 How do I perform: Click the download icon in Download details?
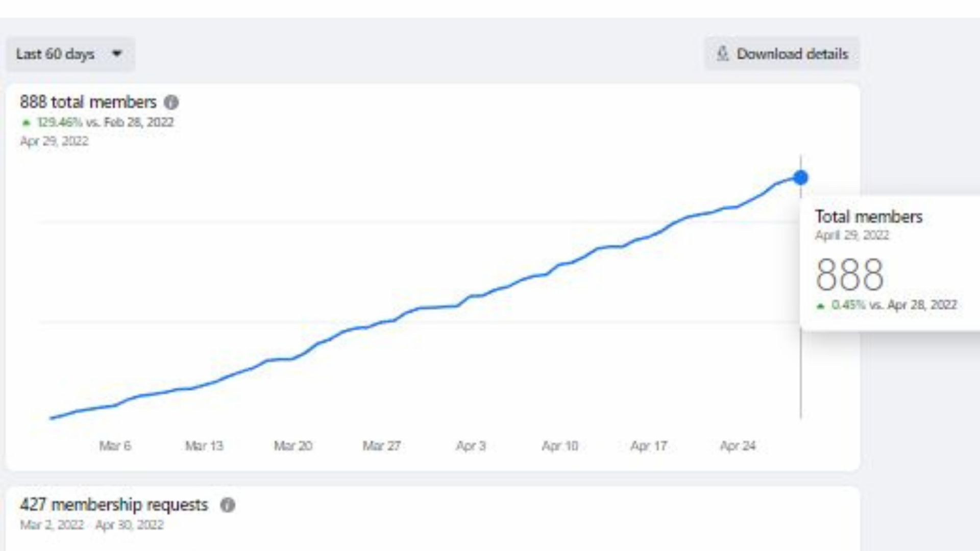pyautogui.click(x=722, y=54)
